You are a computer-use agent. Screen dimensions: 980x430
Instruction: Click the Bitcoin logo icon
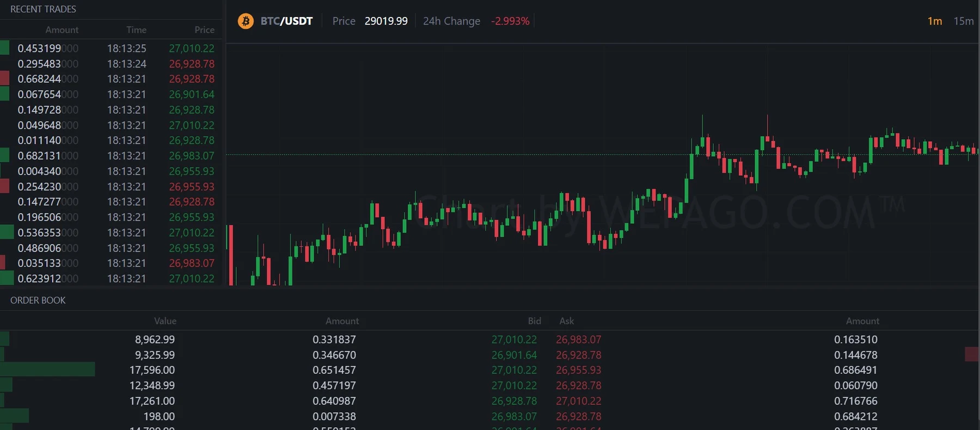[246, 21]
